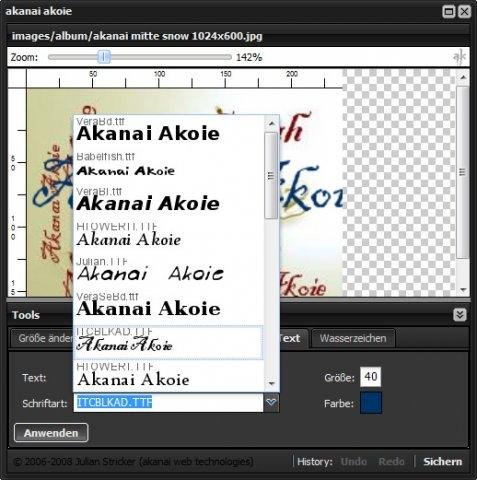This screenshot has height=480, width=477.
Task: Choose the HTOWERT.TTF font at list bottom
Action: pyautogui.click(x=168, y=377)
